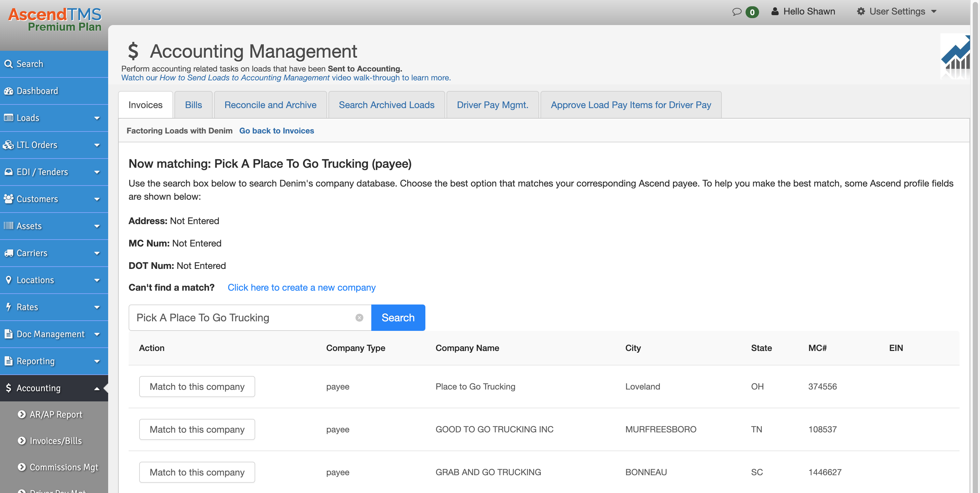Click the User Settings gear icon

click(861, 11)
